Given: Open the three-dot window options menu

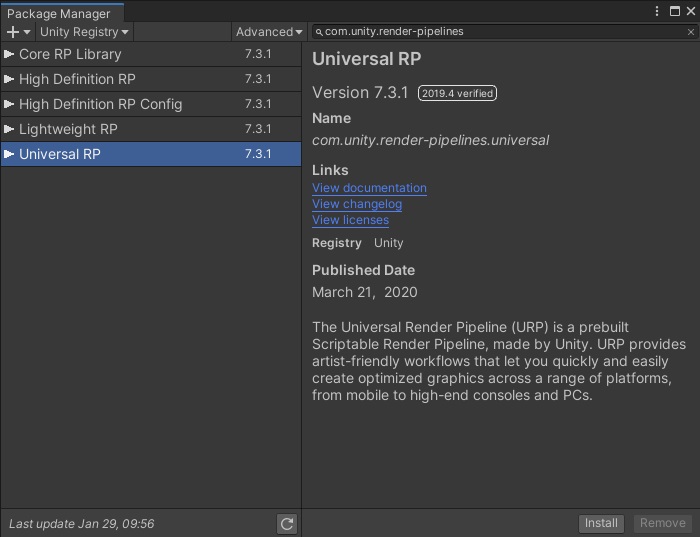Looking at the screenshot, I should point(657,11).
